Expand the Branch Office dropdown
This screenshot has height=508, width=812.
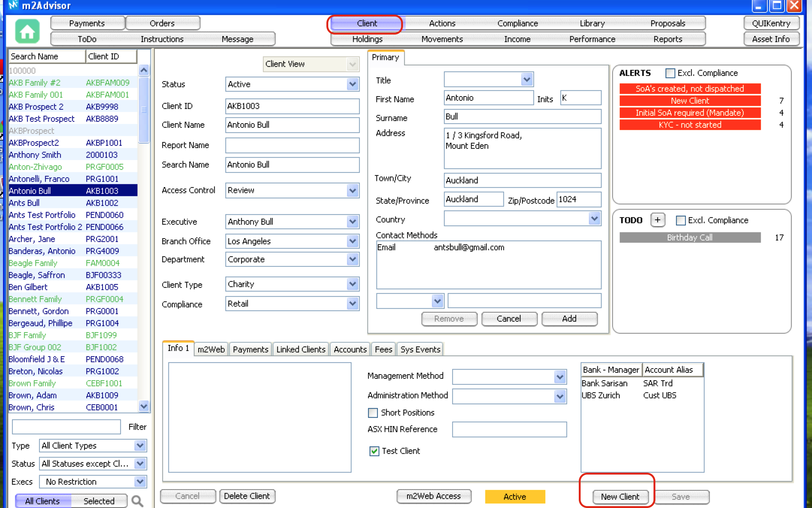pyautogui.click(x=352, y=241)
